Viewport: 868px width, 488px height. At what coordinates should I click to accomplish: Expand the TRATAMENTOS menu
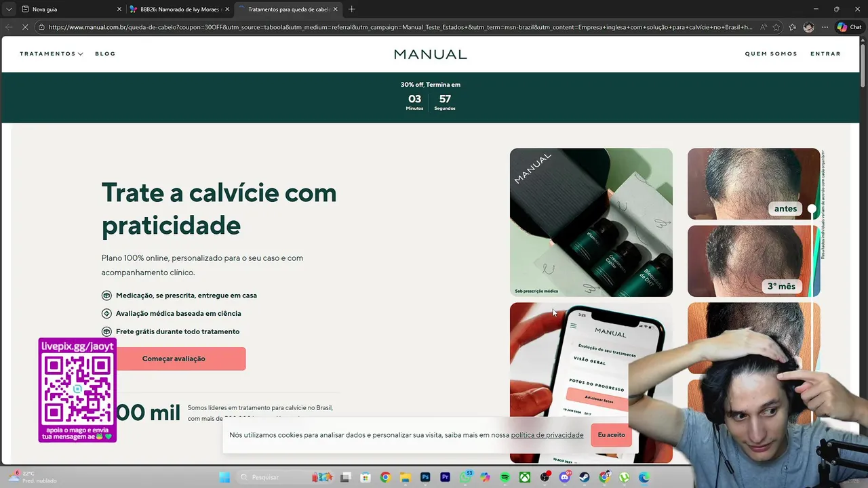point(52,54)
